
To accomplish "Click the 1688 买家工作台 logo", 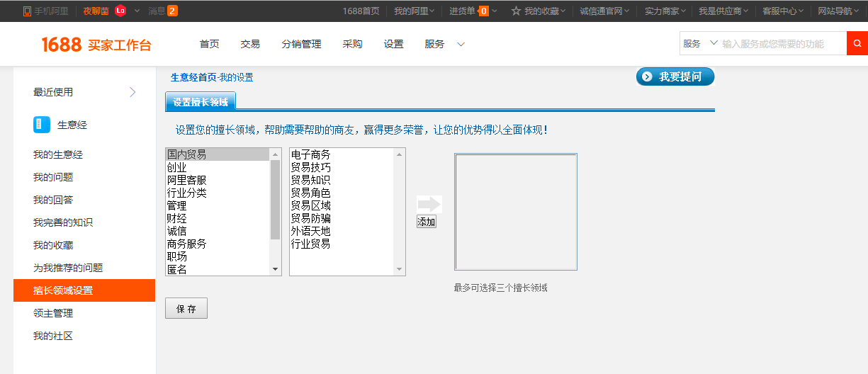I will [x=96, y=45].
